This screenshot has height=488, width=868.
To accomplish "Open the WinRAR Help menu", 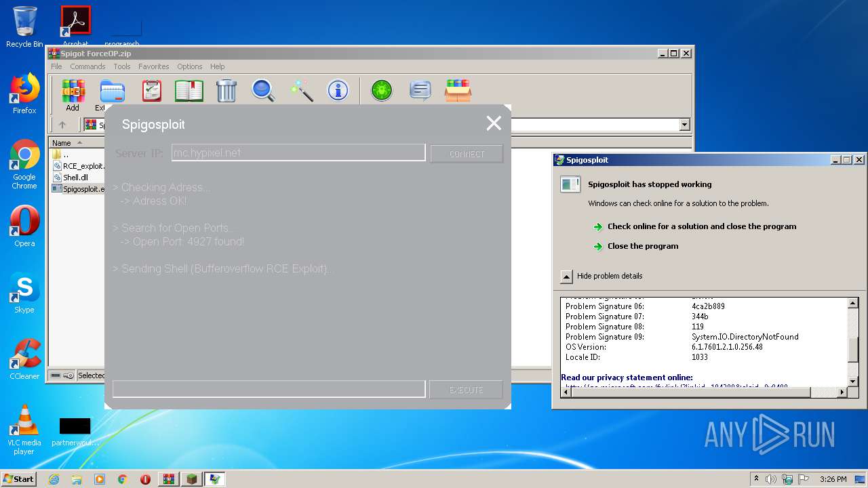I will (217, 66).
